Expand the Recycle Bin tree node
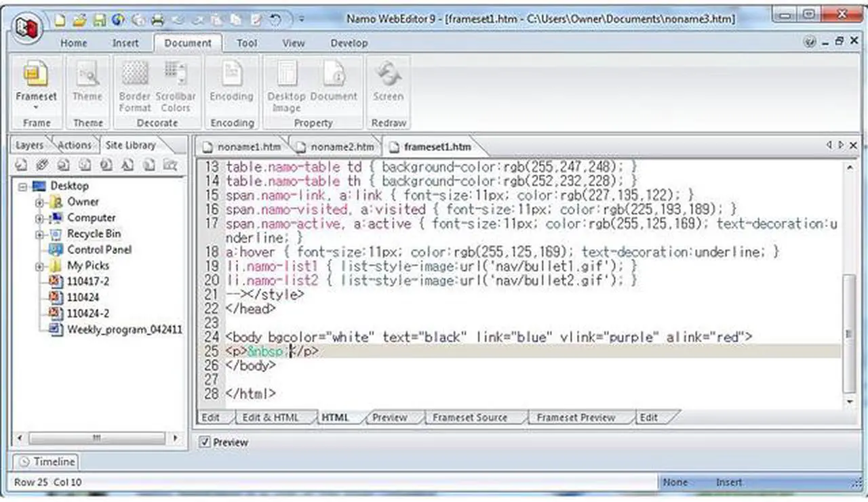868x502 pixels. coord(39,234)
